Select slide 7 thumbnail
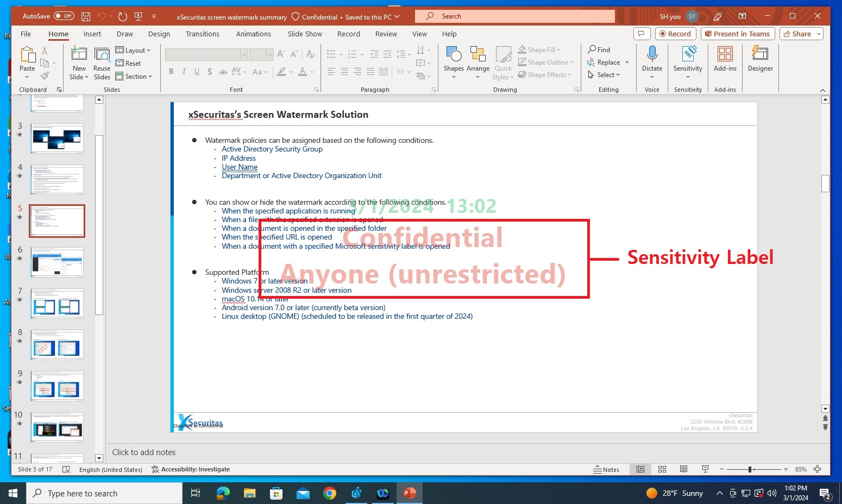 click(x=56, y=303)
